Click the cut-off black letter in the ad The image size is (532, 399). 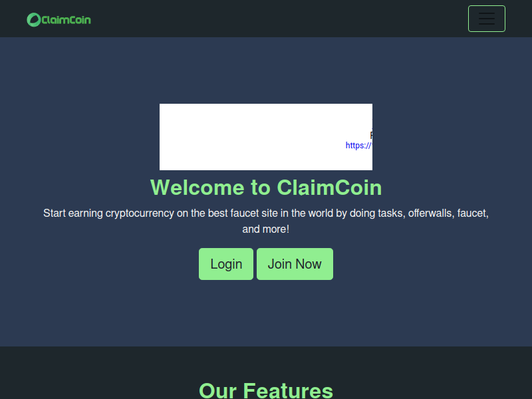tap(371, 136)
